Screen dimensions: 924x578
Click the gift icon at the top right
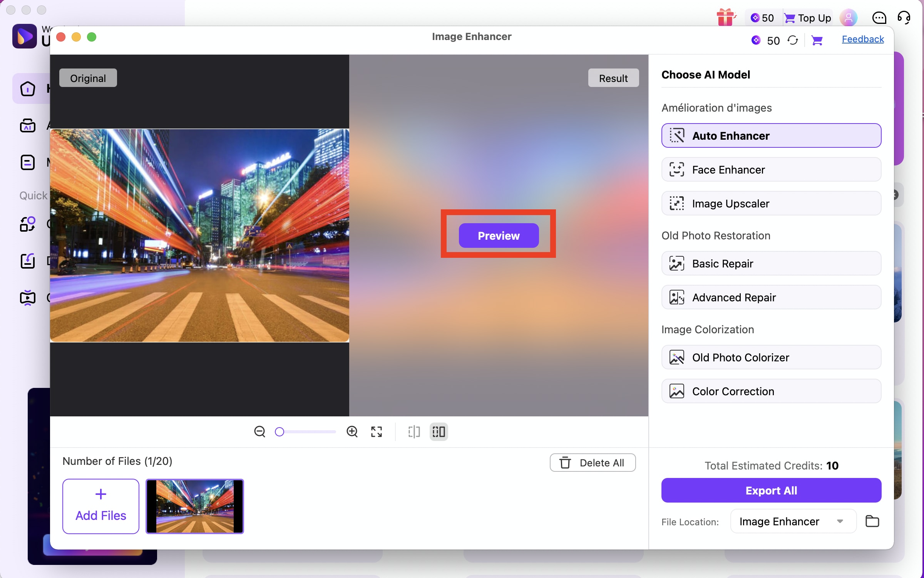(x=725, y=17)
